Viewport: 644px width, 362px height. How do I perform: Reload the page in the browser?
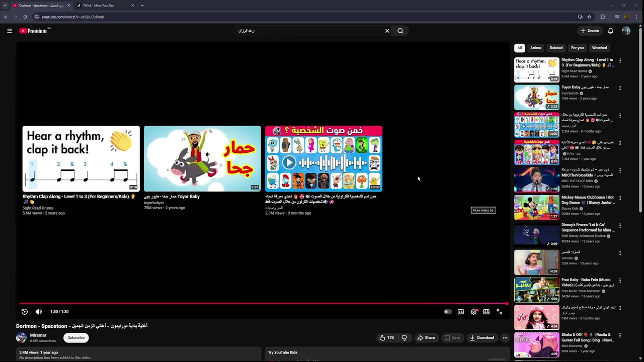coord(25,17)
